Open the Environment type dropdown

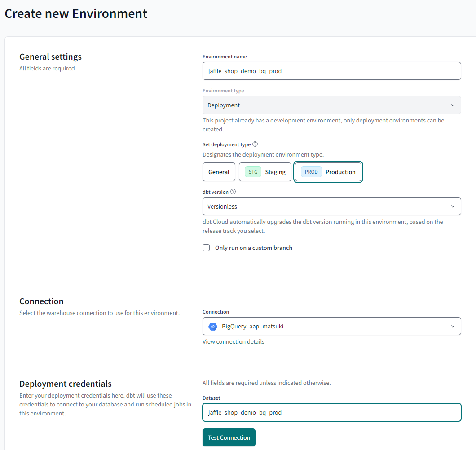click(x=331, y=105)
